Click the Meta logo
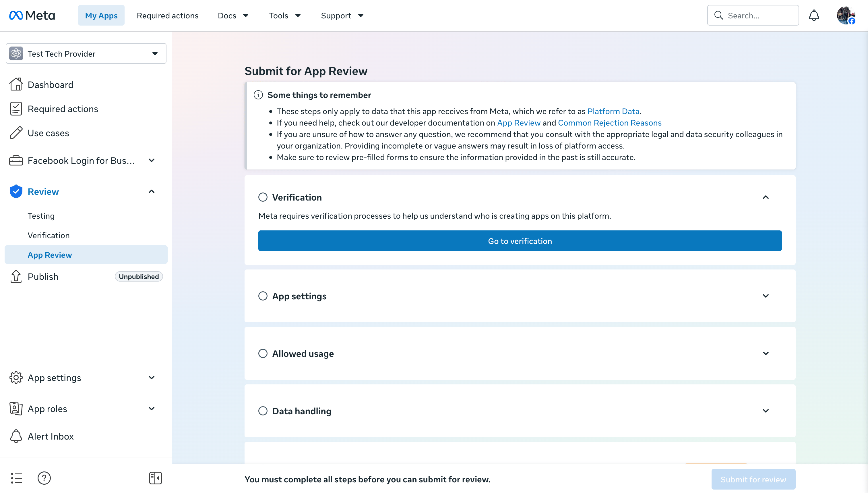The height and width of the screenshot is (493, 868). click(32, 16)
